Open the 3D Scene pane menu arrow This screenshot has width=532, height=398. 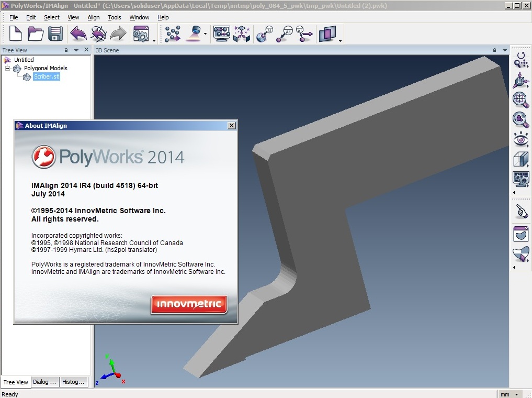(x=504, y=50)
